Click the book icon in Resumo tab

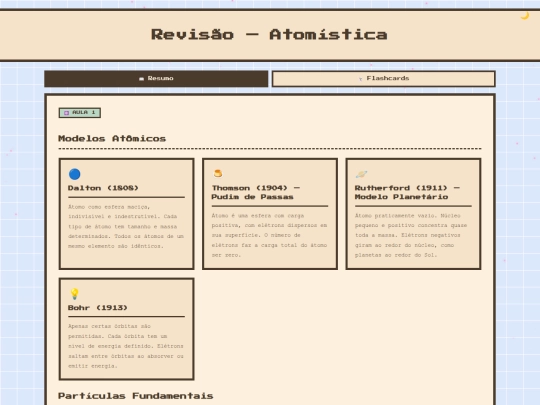[x=141, y=79]
